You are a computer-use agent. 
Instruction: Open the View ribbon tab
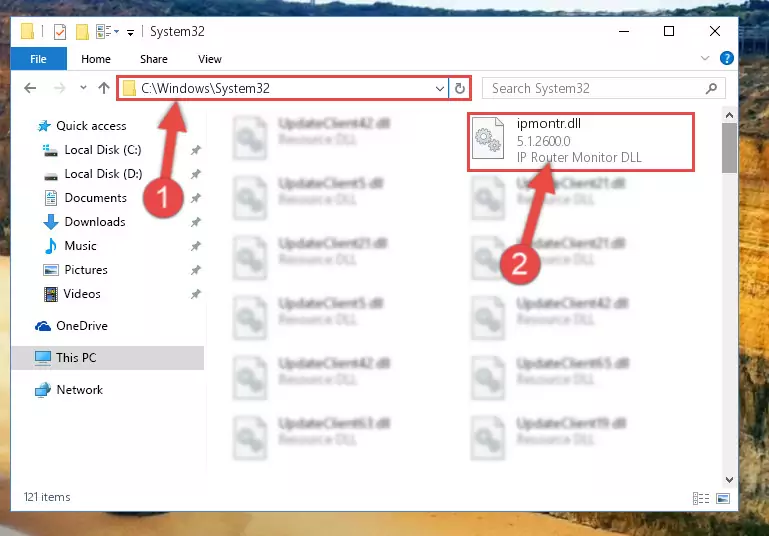[209, 59]
